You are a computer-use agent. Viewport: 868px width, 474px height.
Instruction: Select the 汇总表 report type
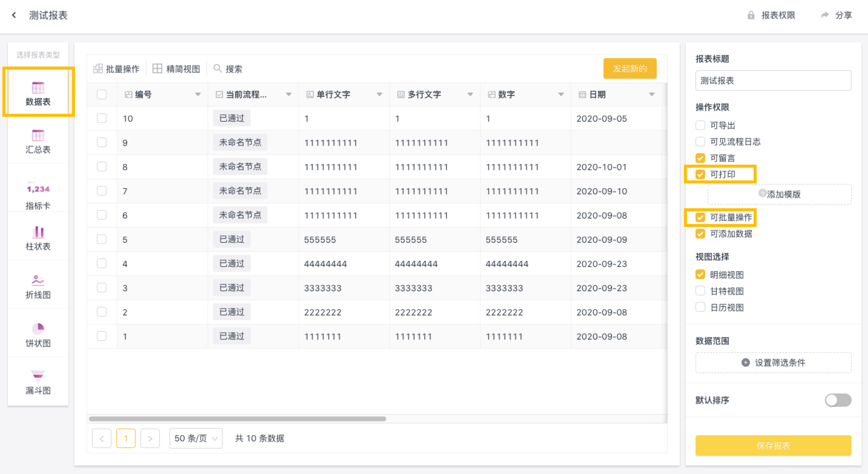click(38, 141)
